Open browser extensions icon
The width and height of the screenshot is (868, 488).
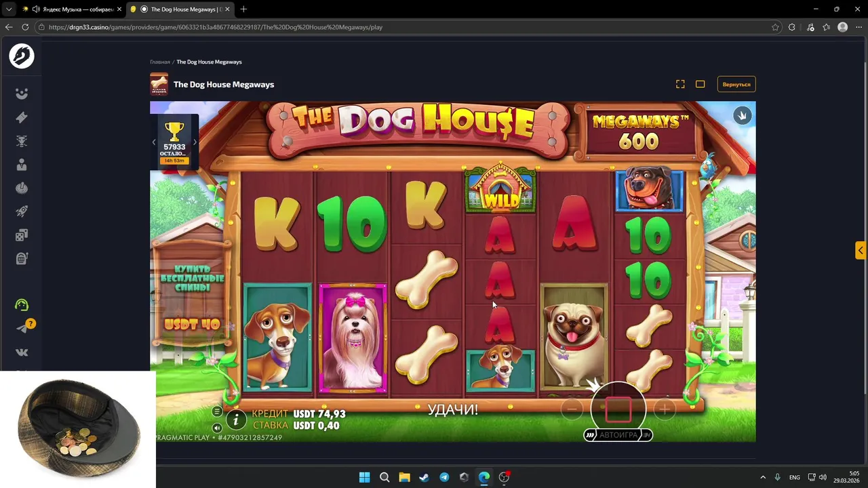(792, 27)
